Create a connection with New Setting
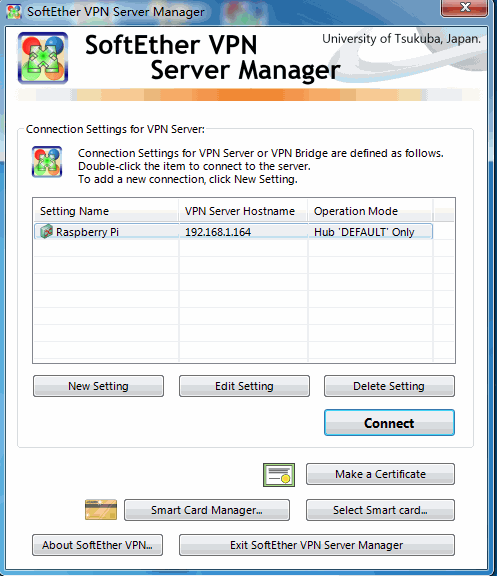The image size is (497, 576). coord(98,386)
